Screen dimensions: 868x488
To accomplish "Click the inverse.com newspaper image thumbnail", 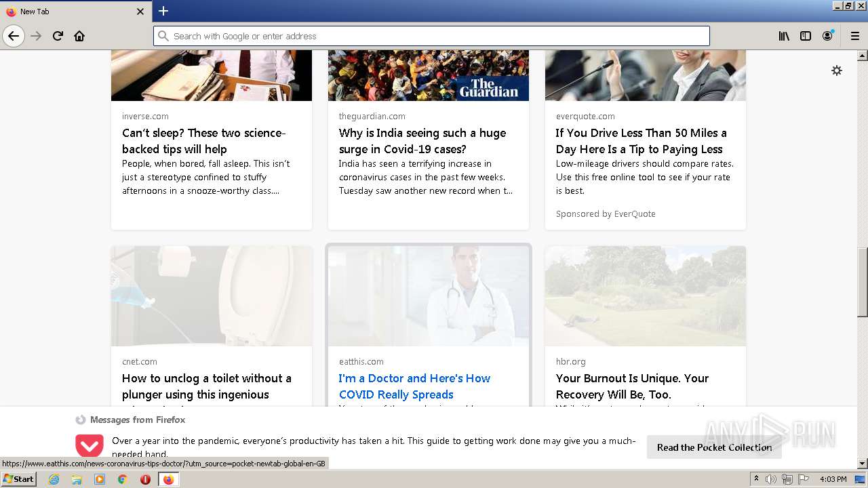I will click(x=212, y=75).
